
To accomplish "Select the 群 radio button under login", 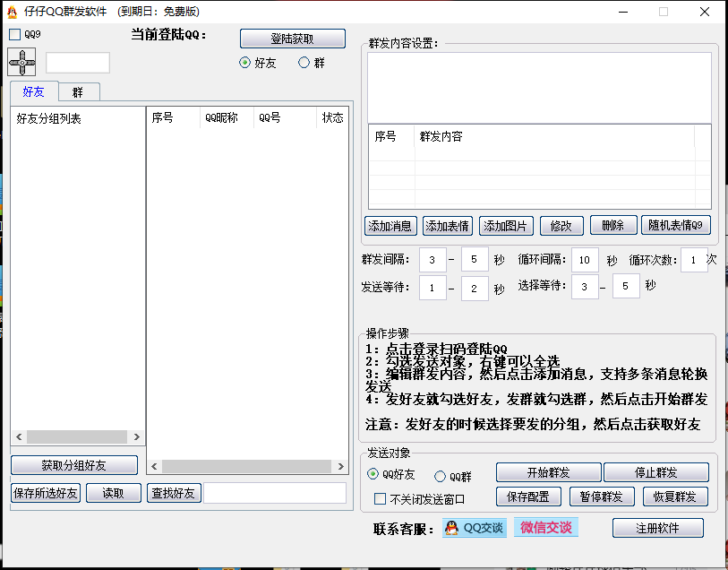I will coord(304,62).
